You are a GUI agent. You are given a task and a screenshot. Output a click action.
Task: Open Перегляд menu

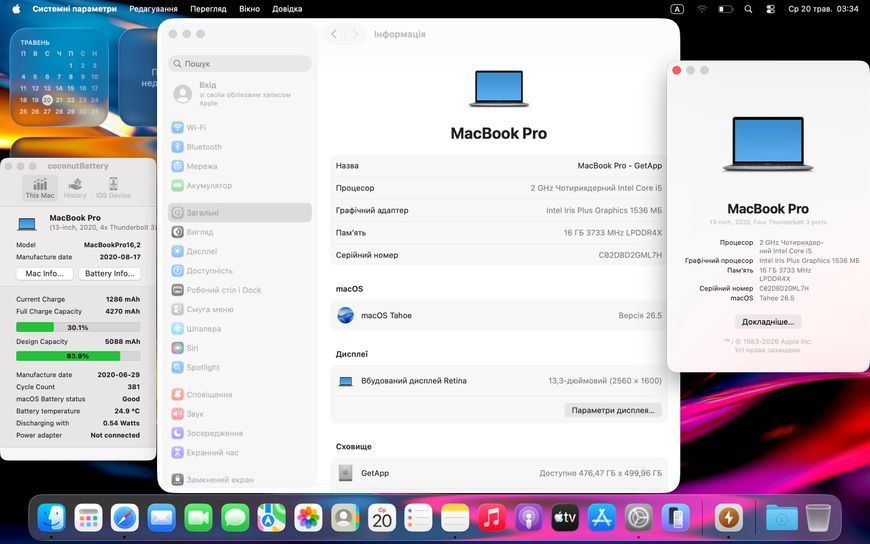[x=208, y=9]
